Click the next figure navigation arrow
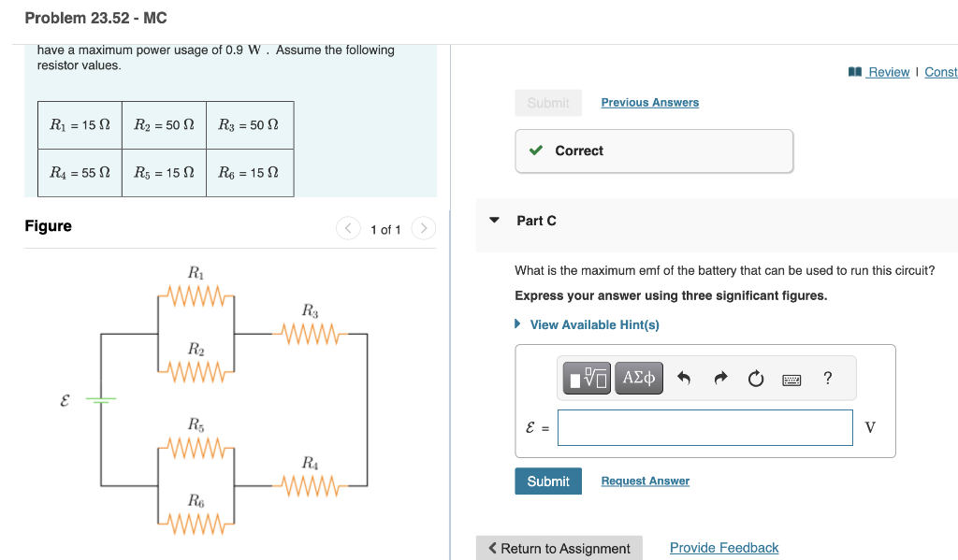 tap(423, 228)
